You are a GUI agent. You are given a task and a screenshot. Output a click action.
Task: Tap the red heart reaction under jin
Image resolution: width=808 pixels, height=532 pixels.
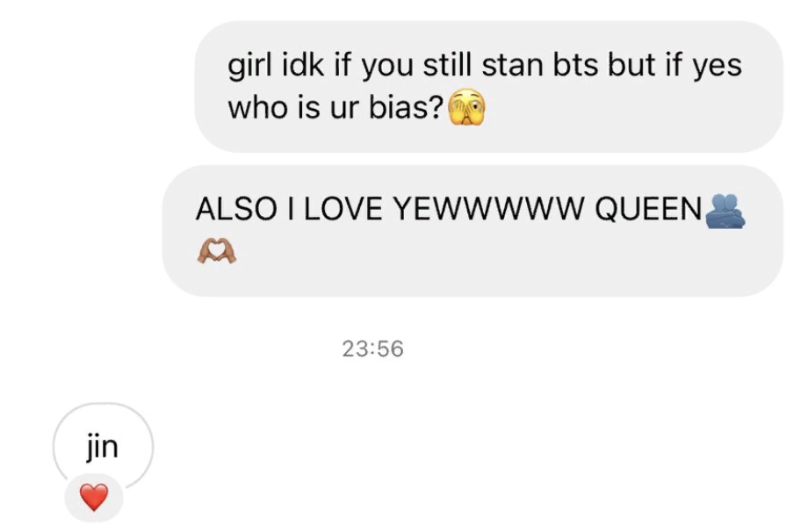pos(94,498)
